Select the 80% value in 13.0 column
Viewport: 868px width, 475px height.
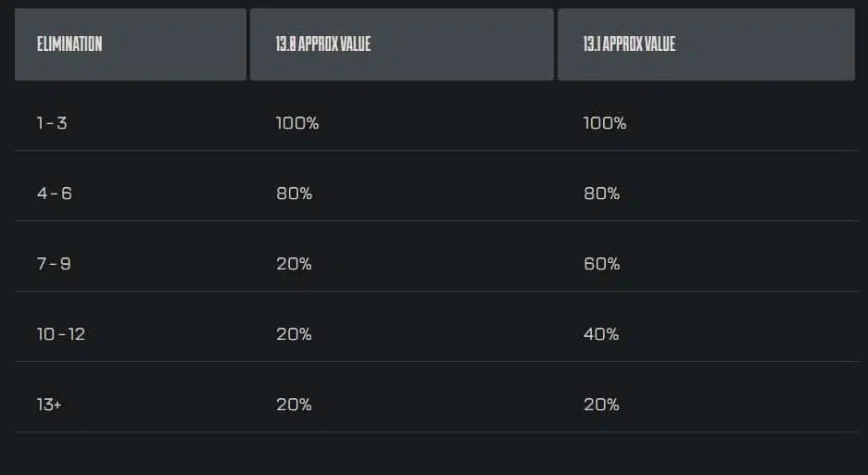click(x=294, y=194)
